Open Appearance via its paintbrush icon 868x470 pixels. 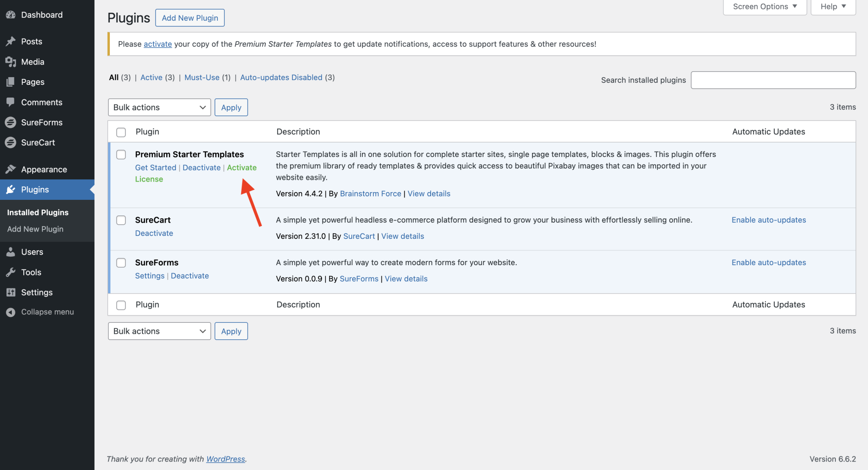tap(11, 169)
